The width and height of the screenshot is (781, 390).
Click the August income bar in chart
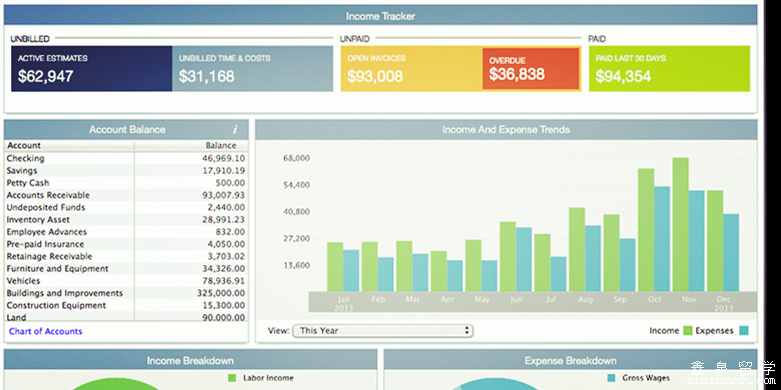[577, 250]
